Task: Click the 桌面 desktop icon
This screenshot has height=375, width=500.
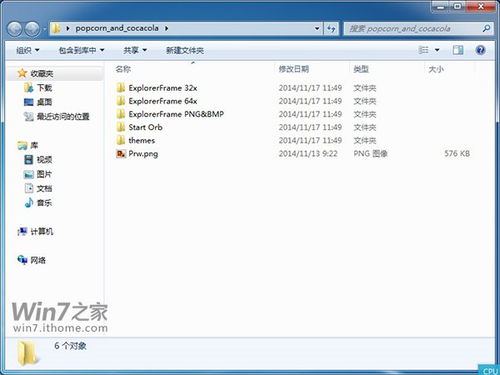Action: pyautogui.click(x=29, y=102)
